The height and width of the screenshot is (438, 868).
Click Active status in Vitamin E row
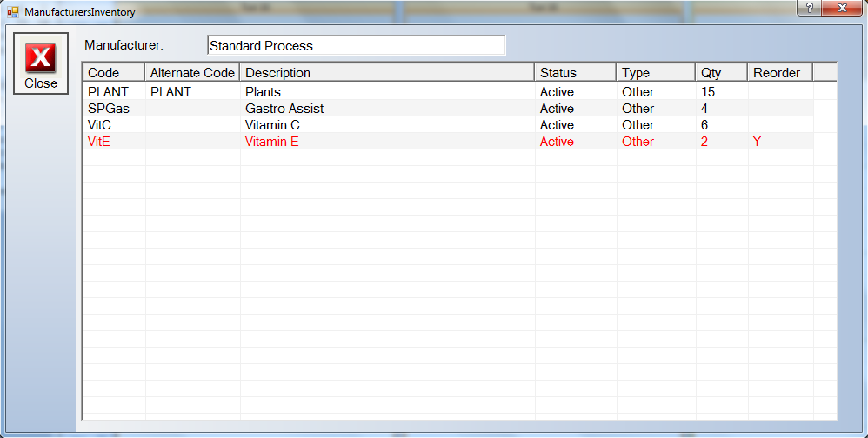pos(557,142)
